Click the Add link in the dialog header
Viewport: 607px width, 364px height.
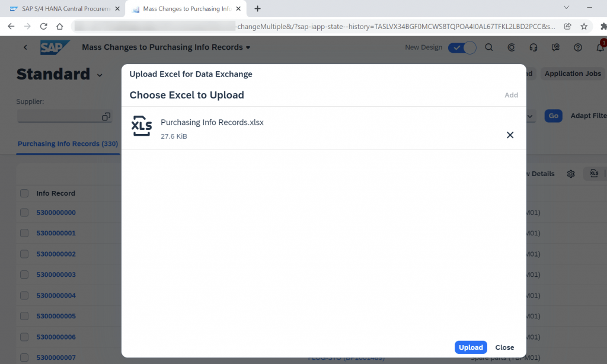(511, 95)
